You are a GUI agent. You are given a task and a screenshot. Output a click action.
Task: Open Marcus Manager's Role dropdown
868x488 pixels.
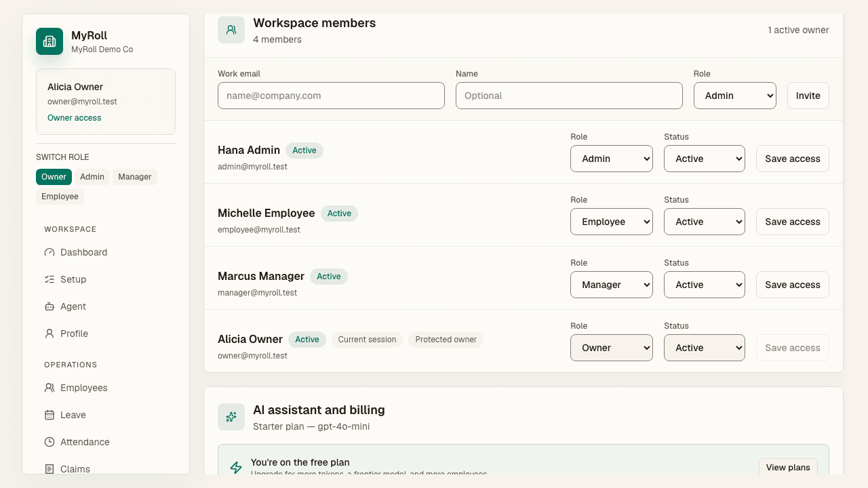pyautogui.click(x=612, y=285)
